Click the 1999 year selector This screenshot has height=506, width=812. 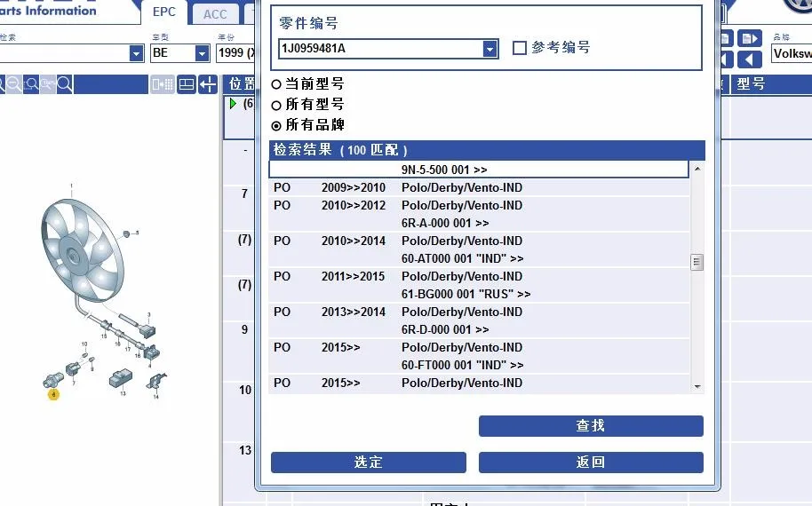click(x=236, y=52)
